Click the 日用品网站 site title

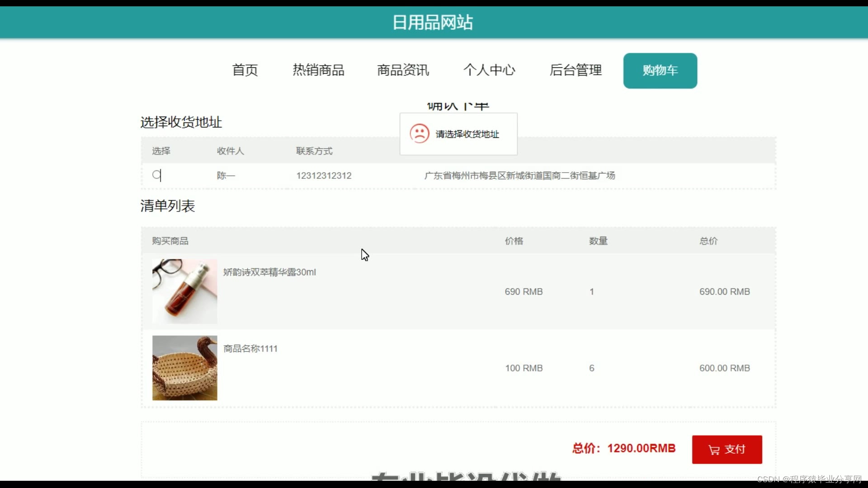coord(433,22)
